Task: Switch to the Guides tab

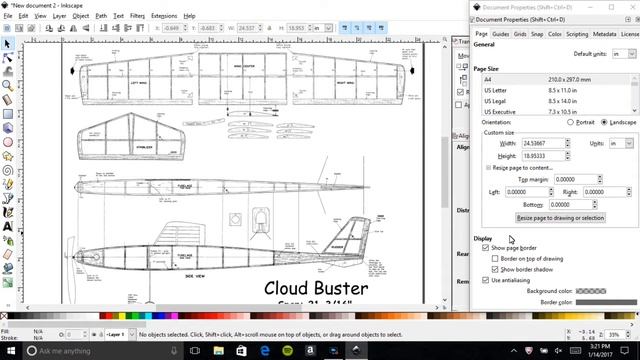Action: click(x=500, y=34)
